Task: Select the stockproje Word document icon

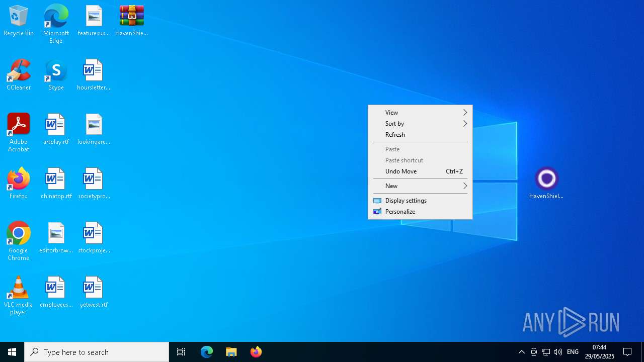Action: (x=94, y=238)
